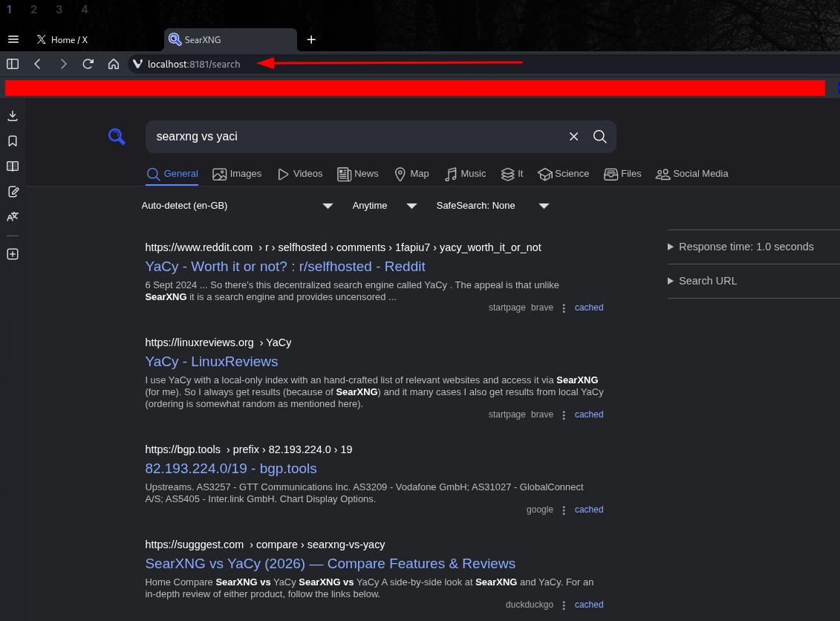Open engine details menu for sugggest.com result
This screenshot has width=840, height=621.
click(x=564, y=605)
